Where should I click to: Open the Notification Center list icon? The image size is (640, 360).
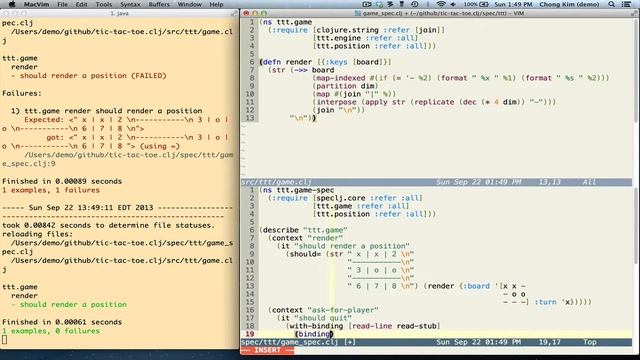click(626, 4)
